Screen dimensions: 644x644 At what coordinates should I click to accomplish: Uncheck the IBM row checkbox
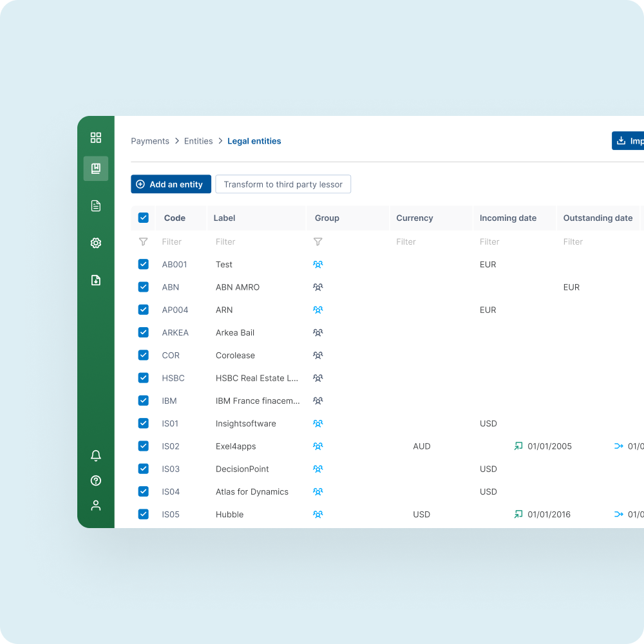[144, 401]
